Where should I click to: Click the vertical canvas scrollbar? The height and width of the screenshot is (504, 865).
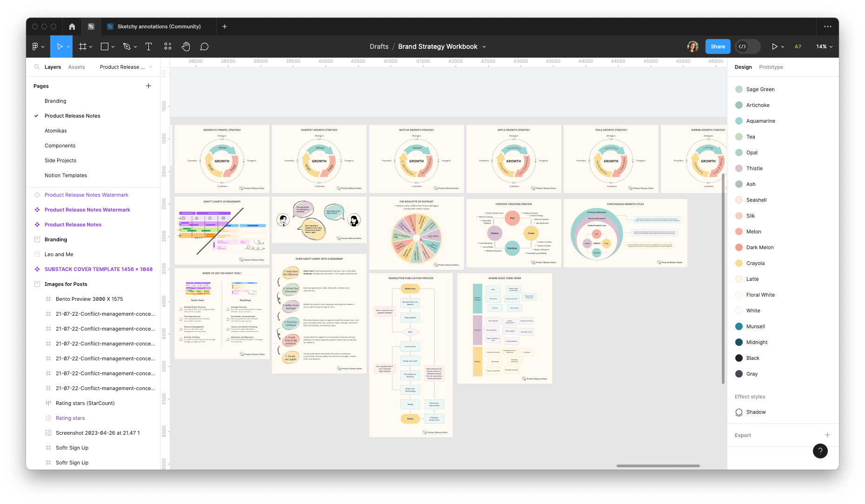tap(723, 279)
